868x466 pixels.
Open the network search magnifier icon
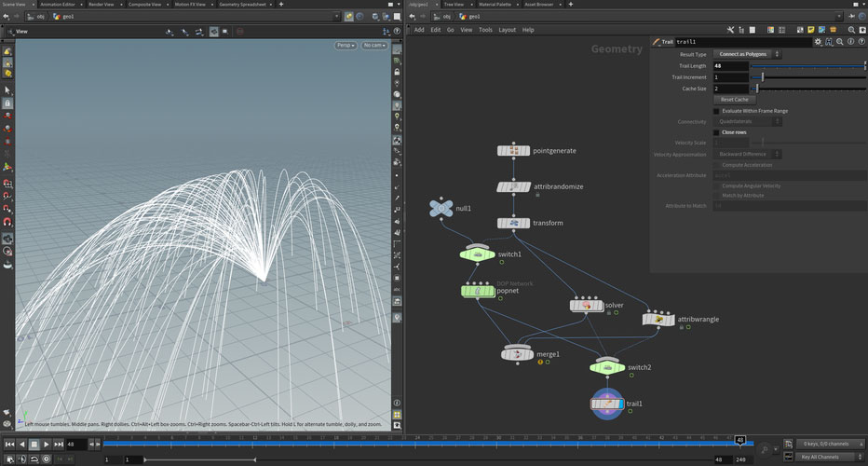pos(851,30)
